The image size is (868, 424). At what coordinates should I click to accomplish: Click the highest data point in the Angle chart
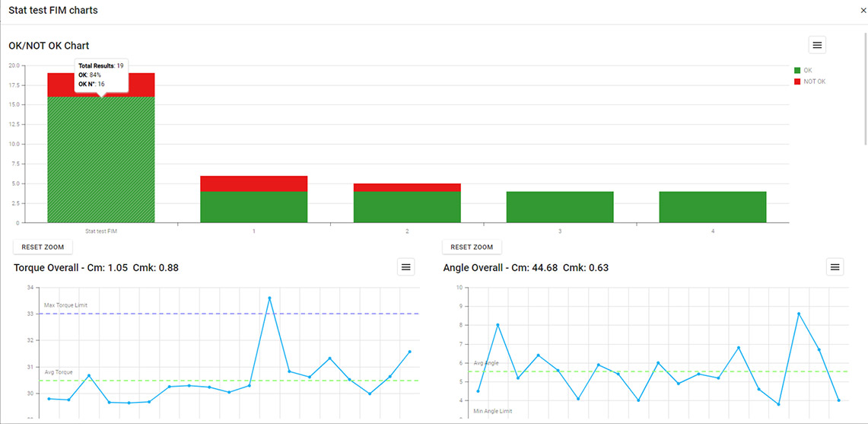(x=799, y=314)
